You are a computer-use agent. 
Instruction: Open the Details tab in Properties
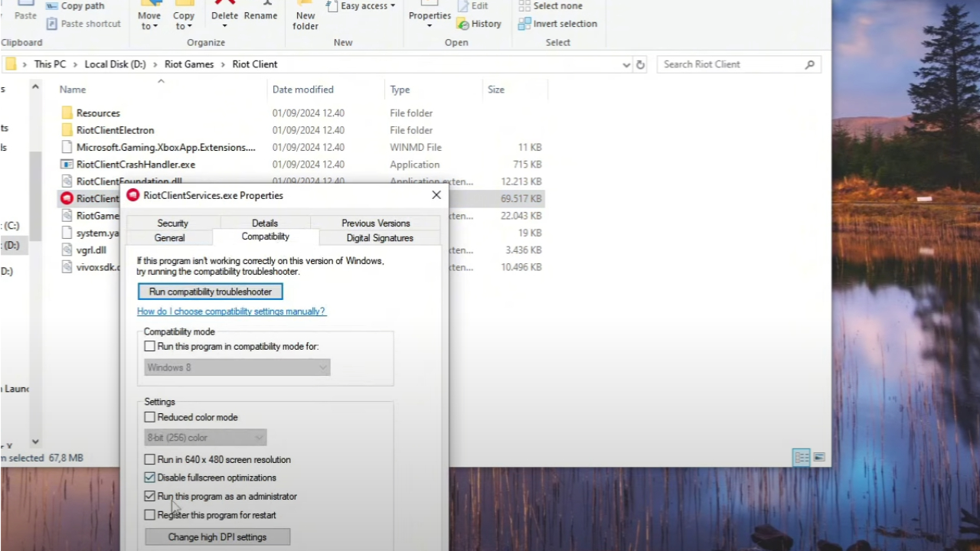265,223
